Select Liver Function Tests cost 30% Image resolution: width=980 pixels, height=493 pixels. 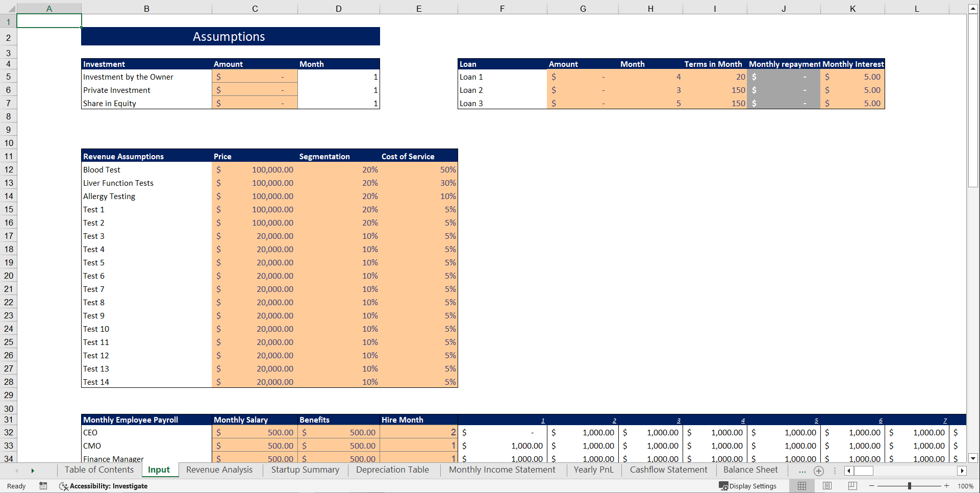[419, 183]
